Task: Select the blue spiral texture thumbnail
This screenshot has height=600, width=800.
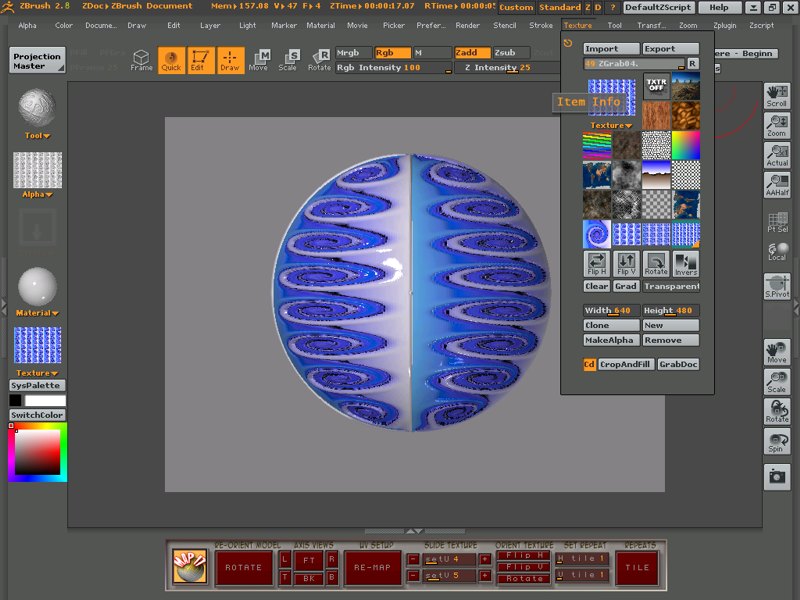Action: click(597, 234)
